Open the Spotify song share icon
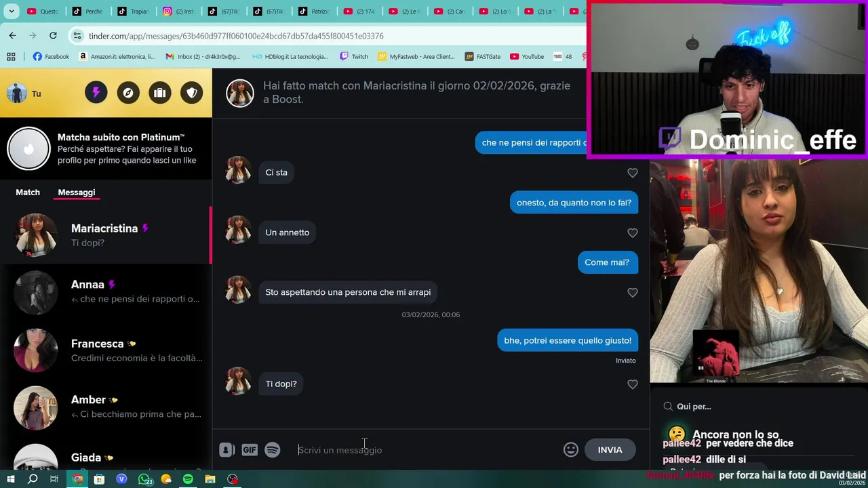This screenshot has height=488, width=868. tap(273, 450)
